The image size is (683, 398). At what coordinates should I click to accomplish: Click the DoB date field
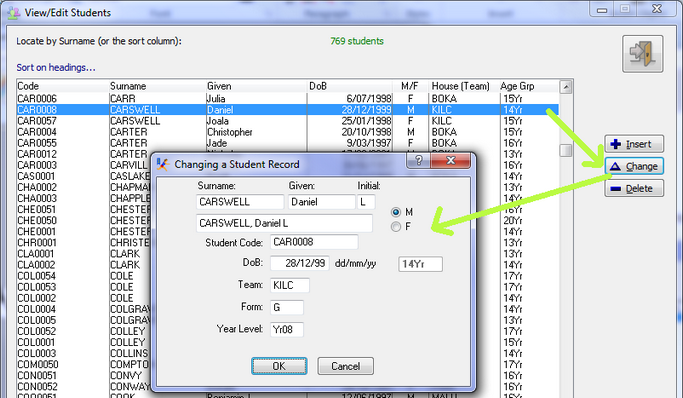300,263
